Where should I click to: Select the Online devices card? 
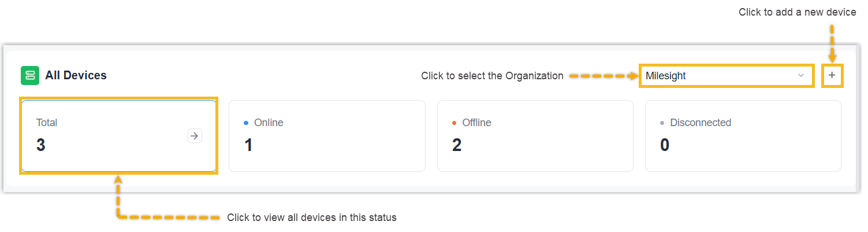pos(327,136)
